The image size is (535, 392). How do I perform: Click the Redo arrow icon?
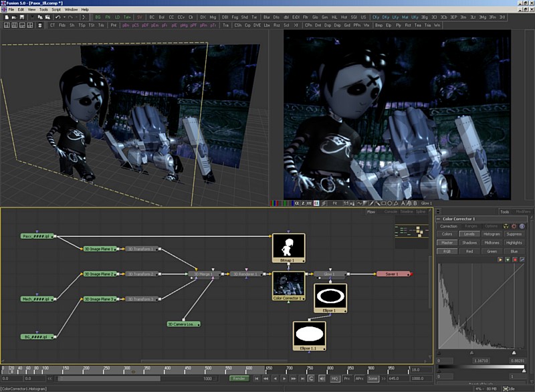pyautogui.click(x=70, y=17)
